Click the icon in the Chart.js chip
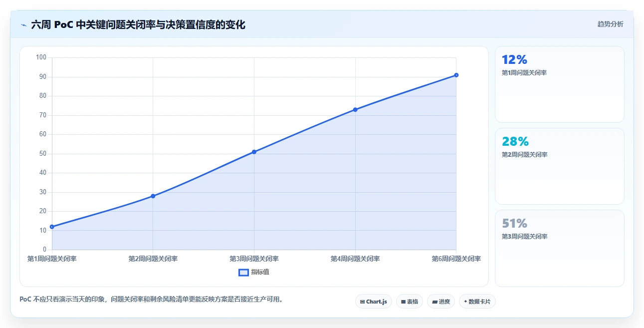 362,302
